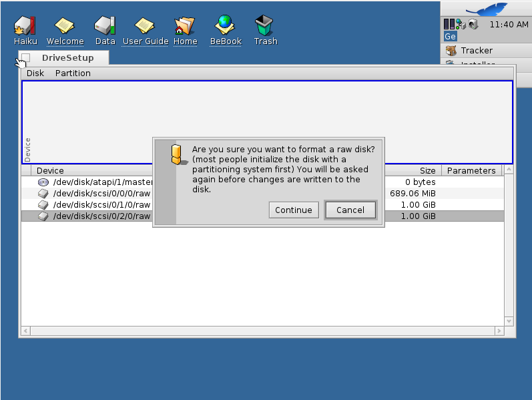The image size is (532, 400).
Task: Open the User Guide icon
Action: coord(145,26)
